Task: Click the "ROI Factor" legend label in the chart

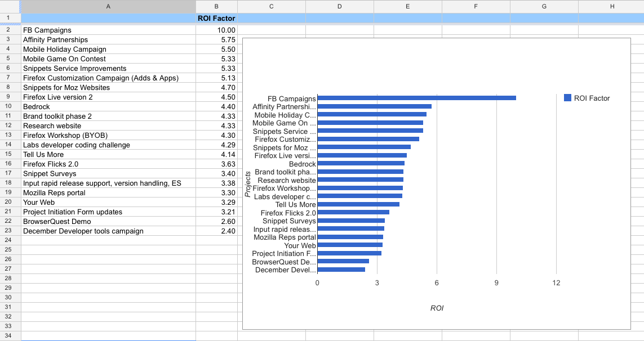Action: (x=592, y=98)
